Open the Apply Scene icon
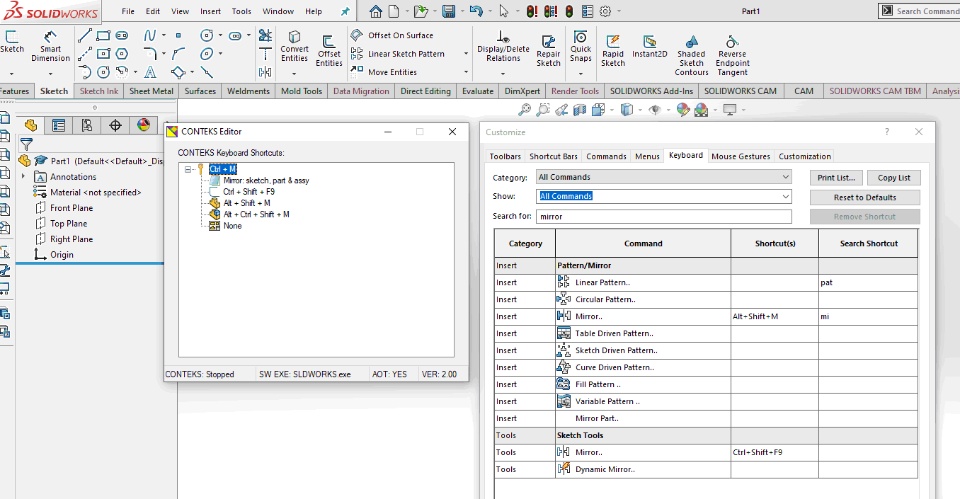Screen dimensions: 960x499 (x=702, y=110)
